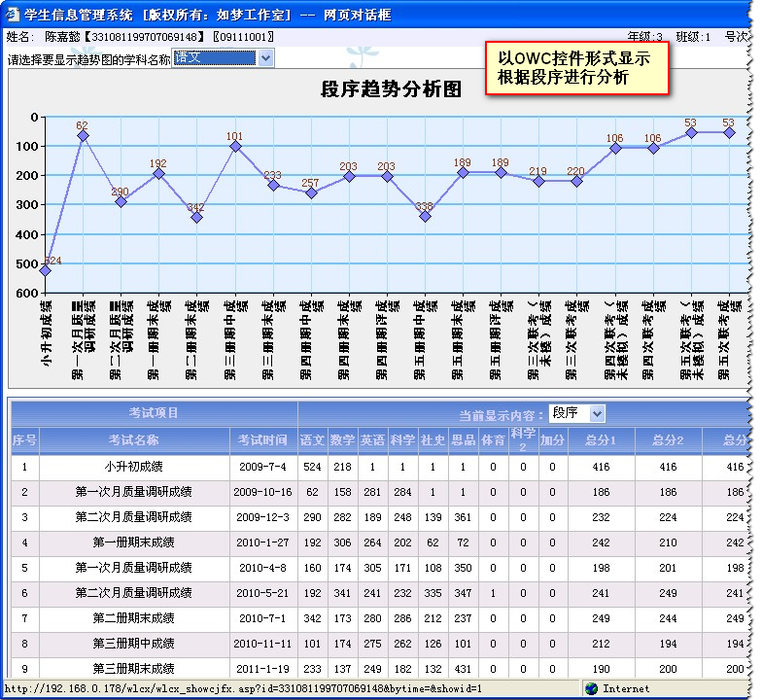Expand the 当前显示内容 dropdown showing 段序

(x=577, y=414)
